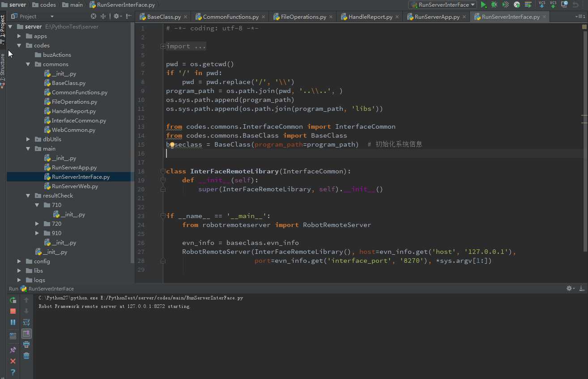Rerun RunServerInterFace in the Run panel
The height and width of the screenshot is (379, 588).
(13, 300)
